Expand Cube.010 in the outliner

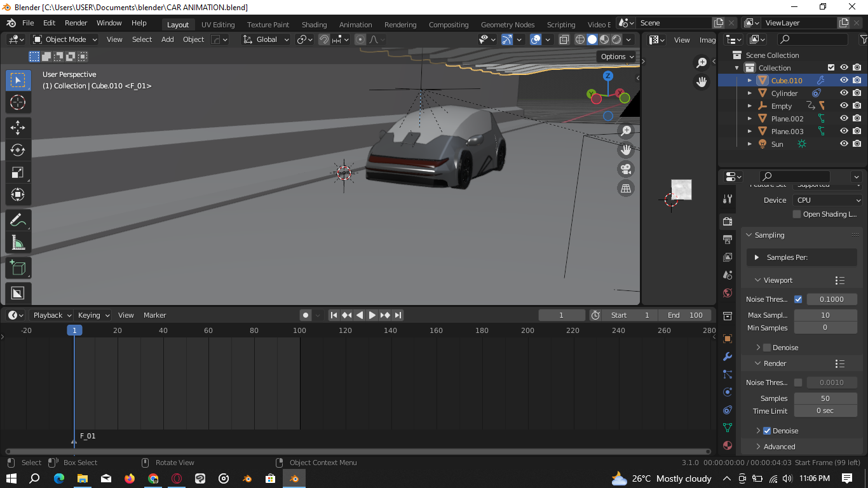coord(750,81)
